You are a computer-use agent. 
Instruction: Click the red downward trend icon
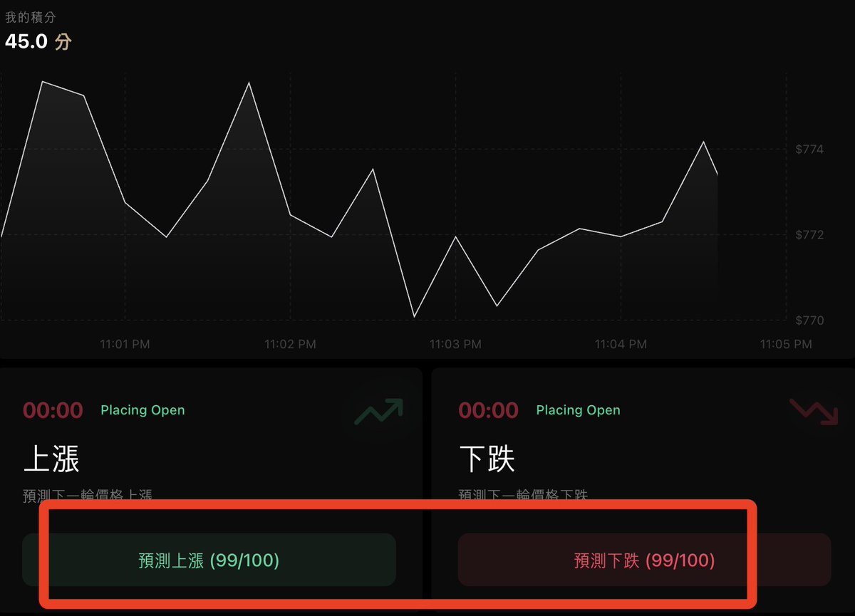(x=814, y=412)
